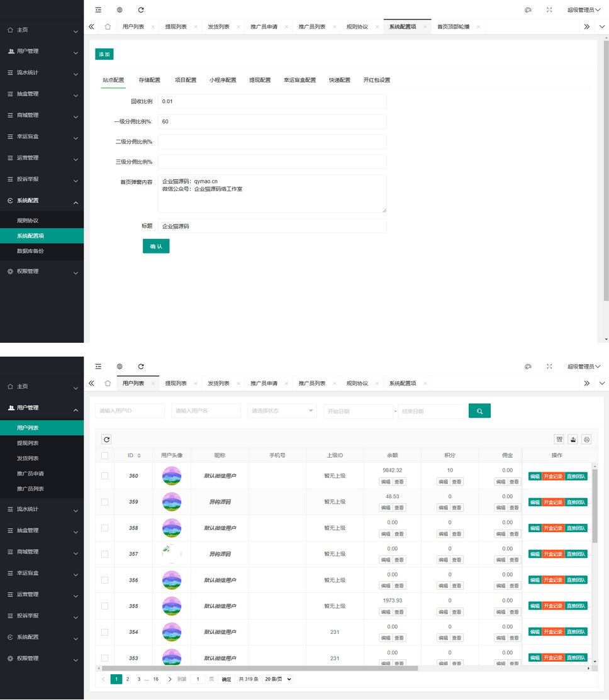Click the green 添加 button
The height and width of the screenshot is (700, 609).
(x=104, y=54)
